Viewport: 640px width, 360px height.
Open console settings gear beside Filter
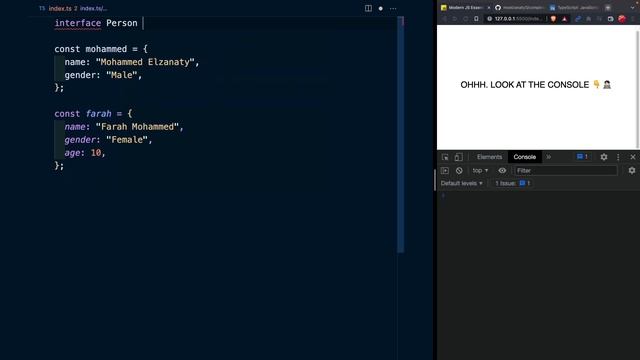(632, 171)
